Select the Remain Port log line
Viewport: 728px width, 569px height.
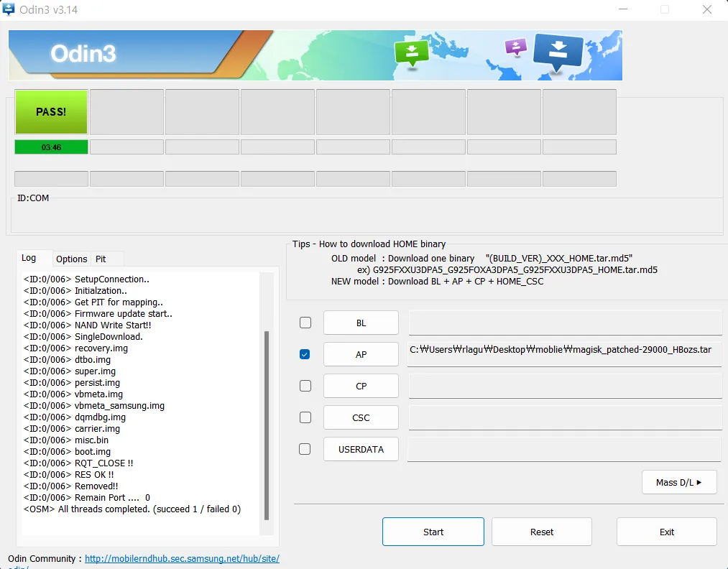(87, 498)
